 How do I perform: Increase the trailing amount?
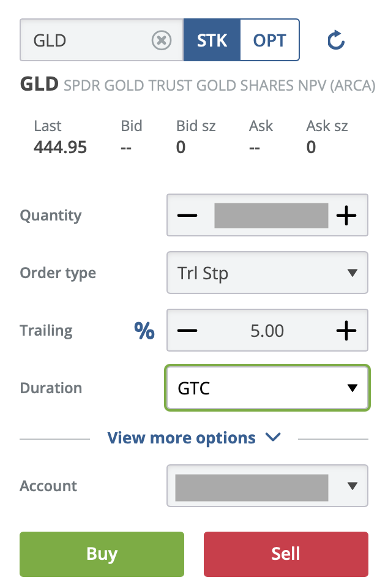click(346, 331)
